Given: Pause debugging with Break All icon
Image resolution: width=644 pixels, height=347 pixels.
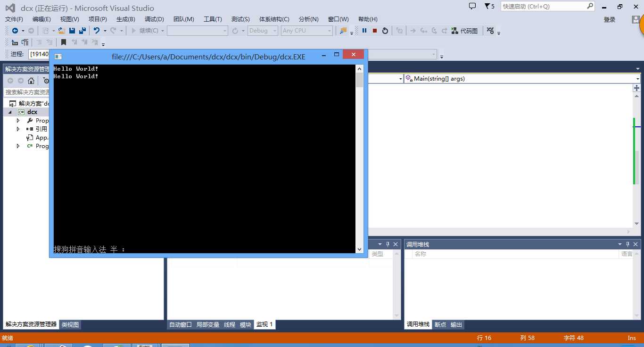Looking at the screenshot, I should pos(364,31).
